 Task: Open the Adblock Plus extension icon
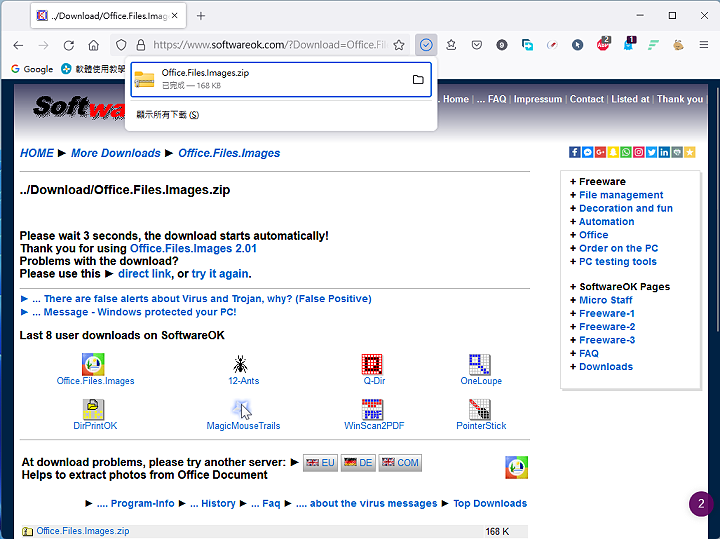603,44
